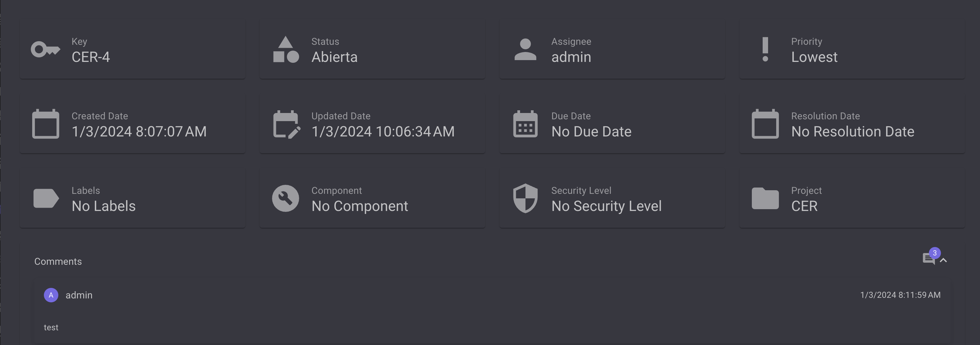Click the Resolution Date calendar icon
This screenshot has width=980, height=345.
(765, 124)
